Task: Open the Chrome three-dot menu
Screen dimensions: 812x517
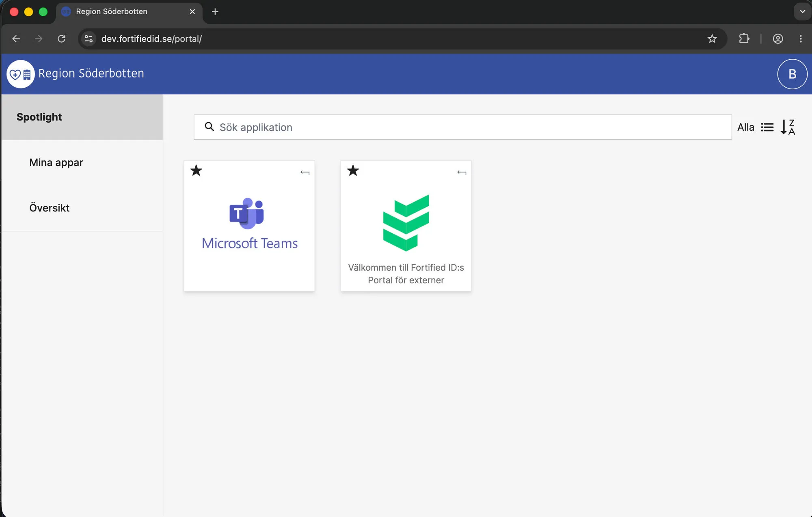Action: click(801, 39)
